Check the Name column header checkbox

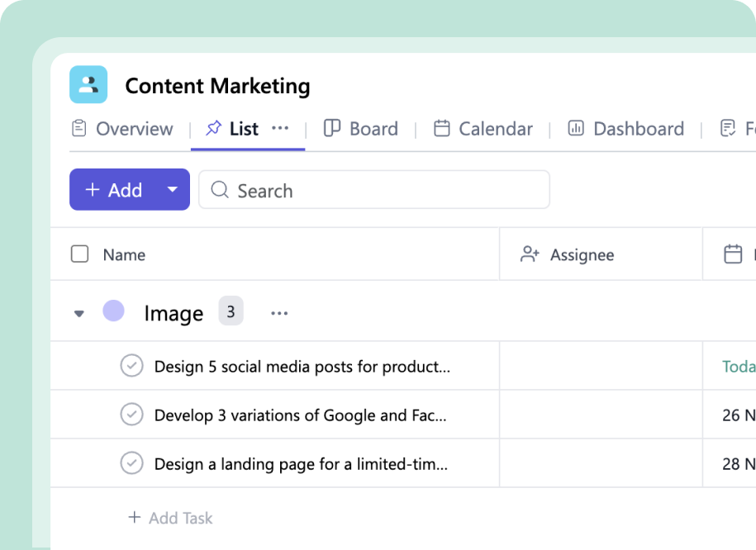point(79,254)
